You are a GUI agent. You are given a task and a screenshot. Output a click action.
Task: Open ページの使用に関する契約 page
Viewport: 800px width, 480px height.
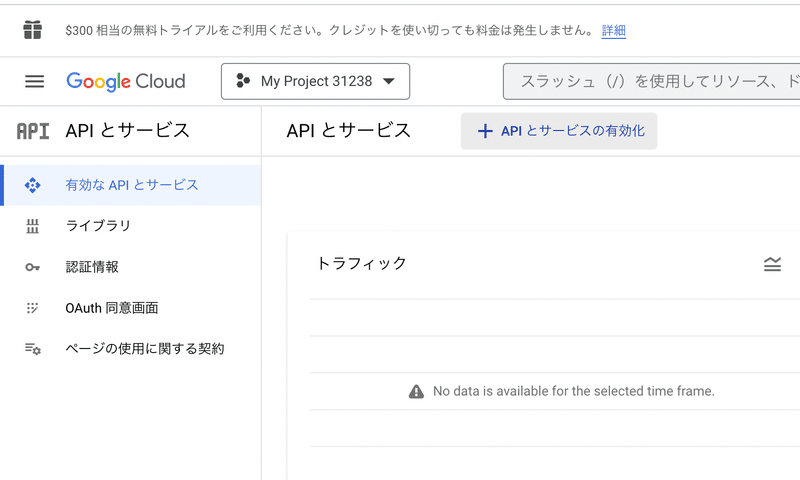click(144, 349)
